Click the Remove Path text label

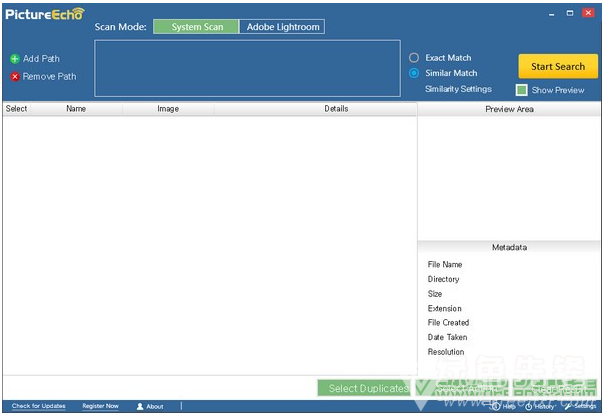(x=49, y=76)
